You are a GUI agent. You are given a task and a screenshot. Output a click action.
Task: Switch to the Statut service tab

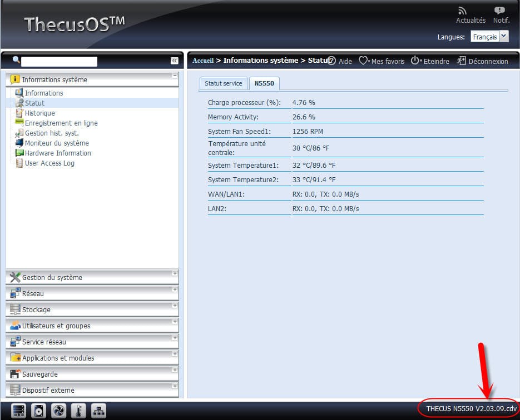pyautogui.click(x=224, y=83)
